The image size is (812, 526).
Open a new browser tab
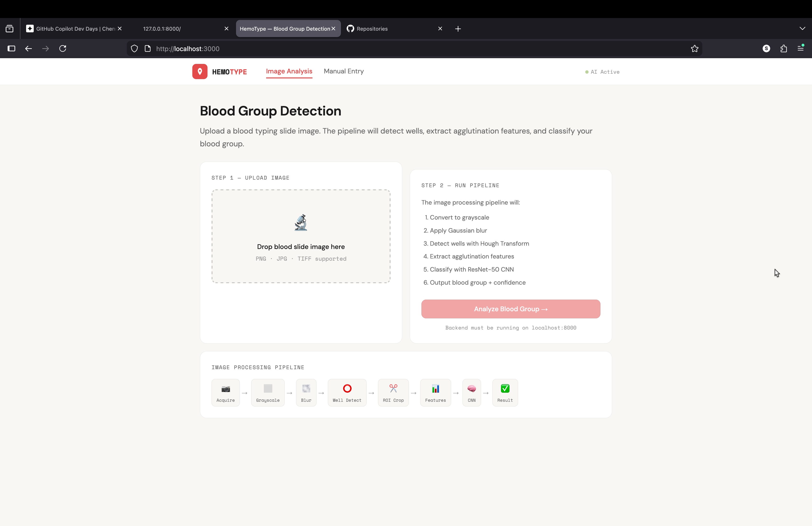click(x=458, y=29)
